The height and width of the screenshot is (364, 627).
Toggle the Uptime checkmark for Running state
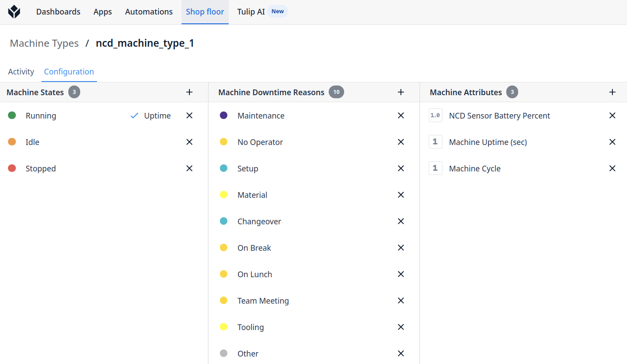tap(135, 116)
